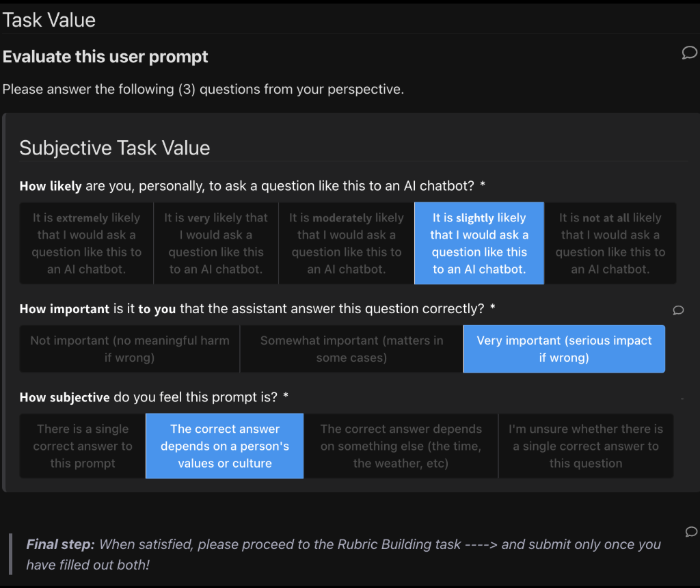Choose "It is very likely that I would ask"
Screen dimensions: 700x588
pyautogui.click(x=216, y=243)
